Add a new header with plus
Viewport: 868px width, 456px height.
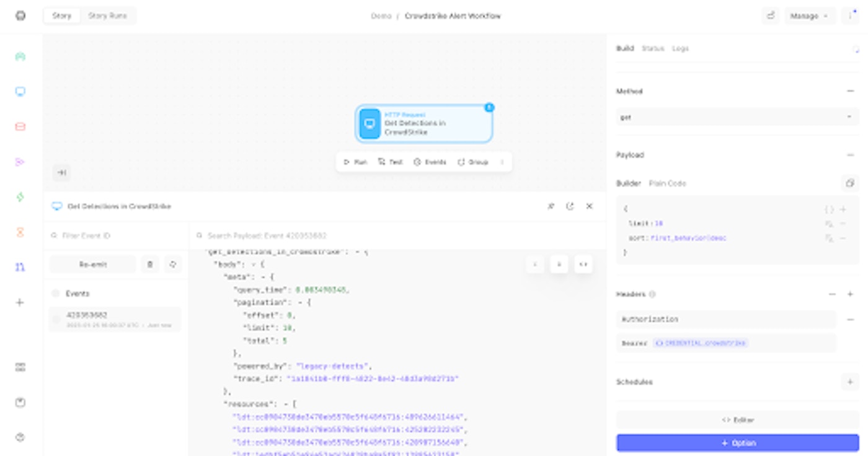point(850,294)
